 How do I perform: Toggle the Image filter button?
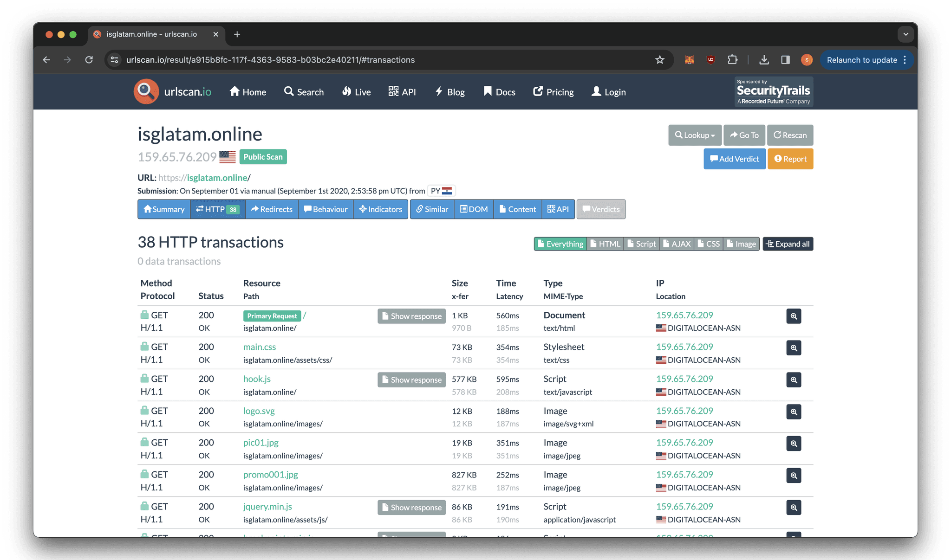click(x=741, y=244)
